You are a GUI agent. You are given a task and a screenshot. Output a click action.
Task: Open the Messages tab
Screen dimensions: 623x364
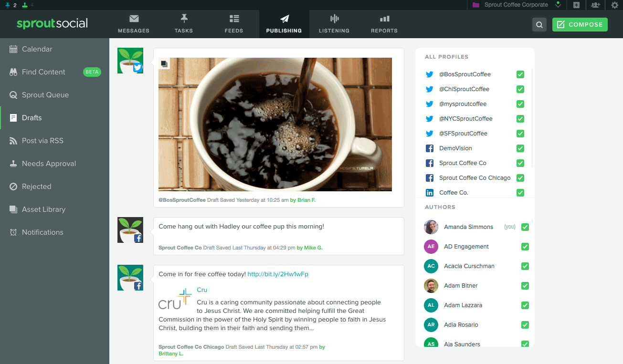coord(134,24)
